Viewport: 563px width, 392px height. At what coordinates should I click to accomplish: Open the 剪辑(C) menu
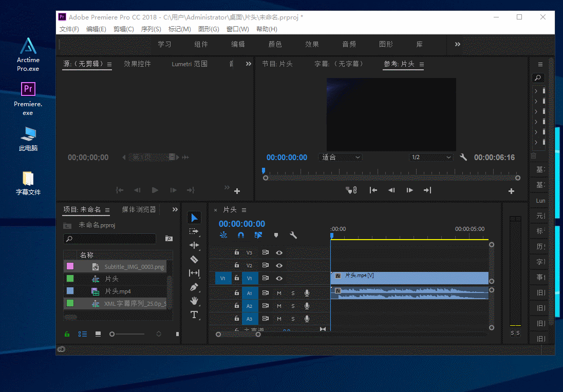pyautogui.click(x=123, y=29)
